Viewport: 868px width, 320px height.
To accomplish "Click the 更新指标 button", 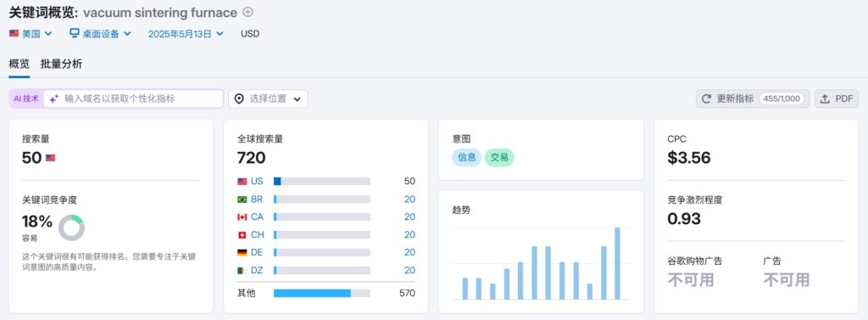I will coord(753,98).
